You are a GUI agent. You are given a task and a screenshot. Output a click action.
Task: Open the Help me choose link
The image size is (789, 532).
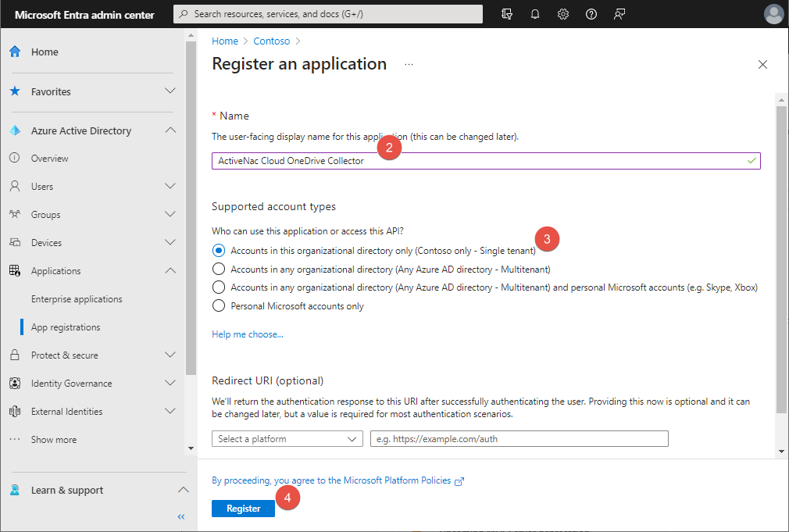click(x=247, y=334)
